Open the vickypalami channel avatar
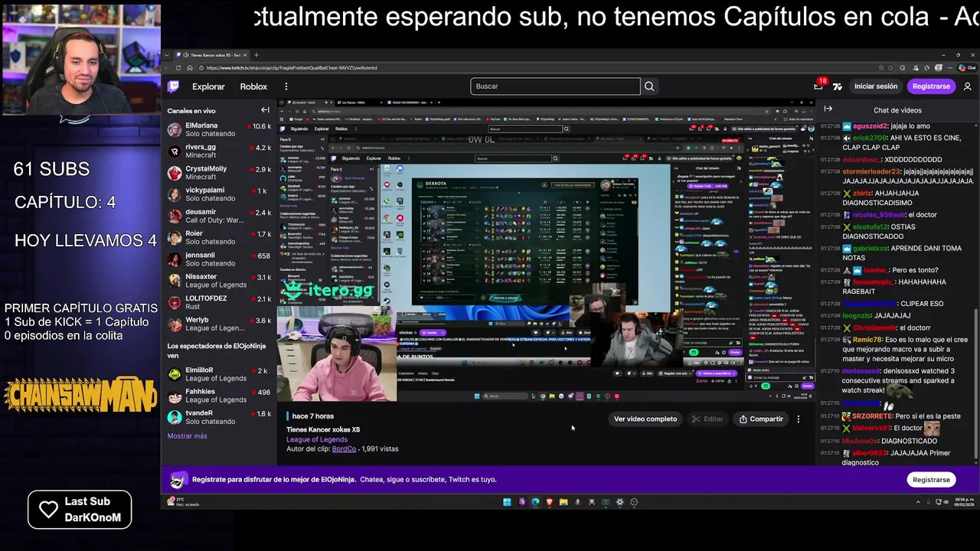980x551 pixels. pyautogui.click(x=175, y=194)
